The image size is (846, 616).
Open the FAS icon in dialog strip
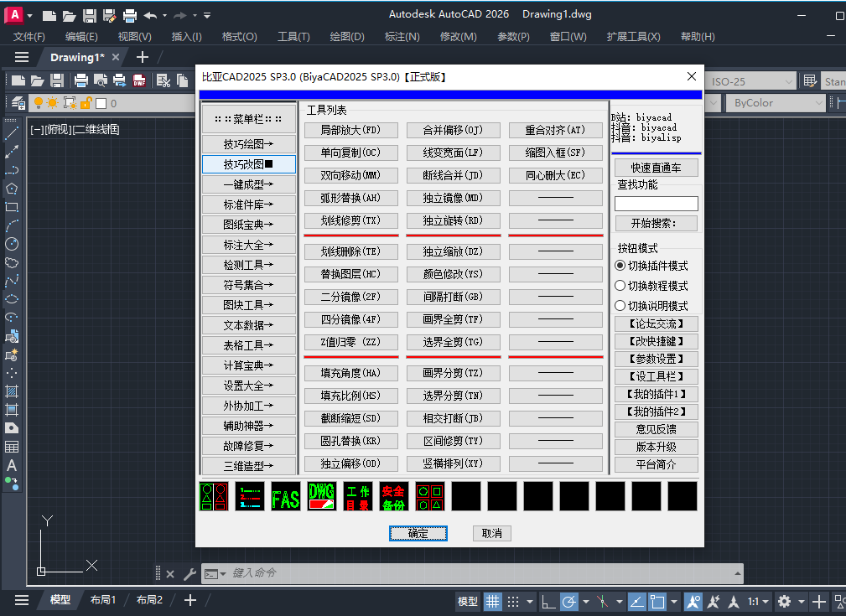[286, 497]
